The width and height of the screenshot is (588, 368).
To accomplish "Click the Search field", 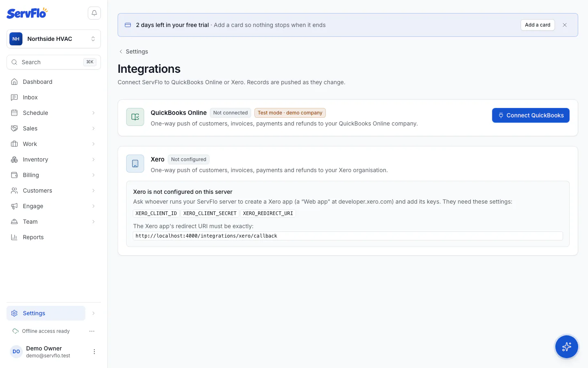I will pyautogui.click(x=53, y=62).
